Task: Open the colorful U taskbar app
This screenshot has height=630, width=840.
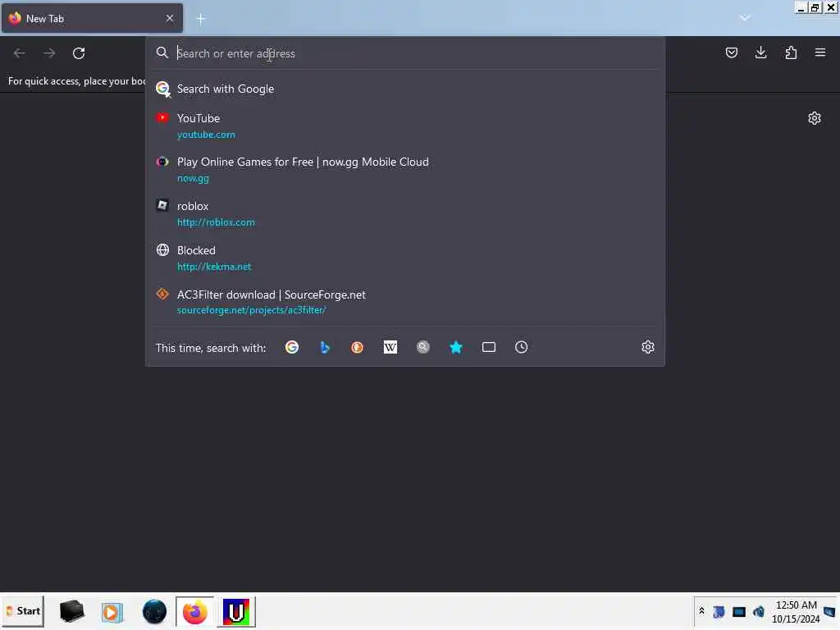Action: [236, 611]
